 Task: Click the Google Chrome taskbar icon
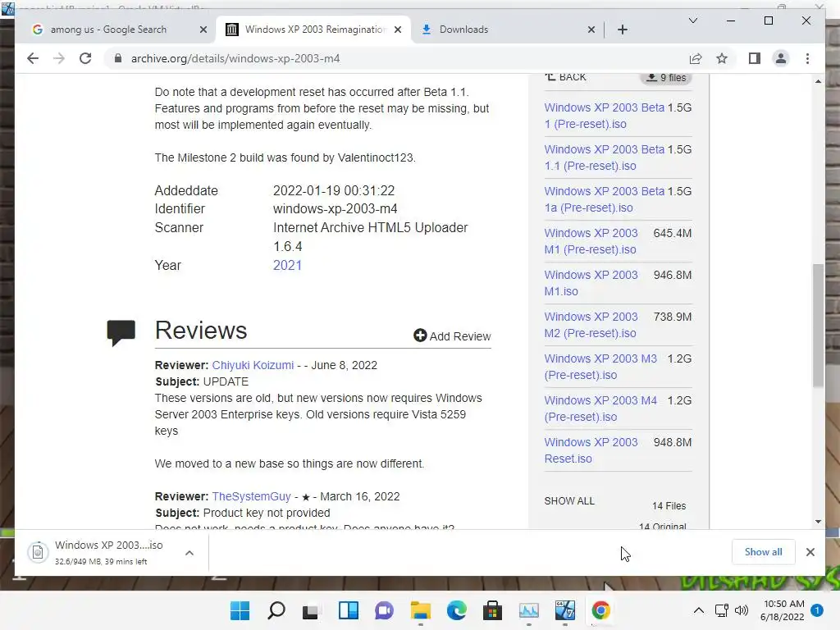click(600, 610)
